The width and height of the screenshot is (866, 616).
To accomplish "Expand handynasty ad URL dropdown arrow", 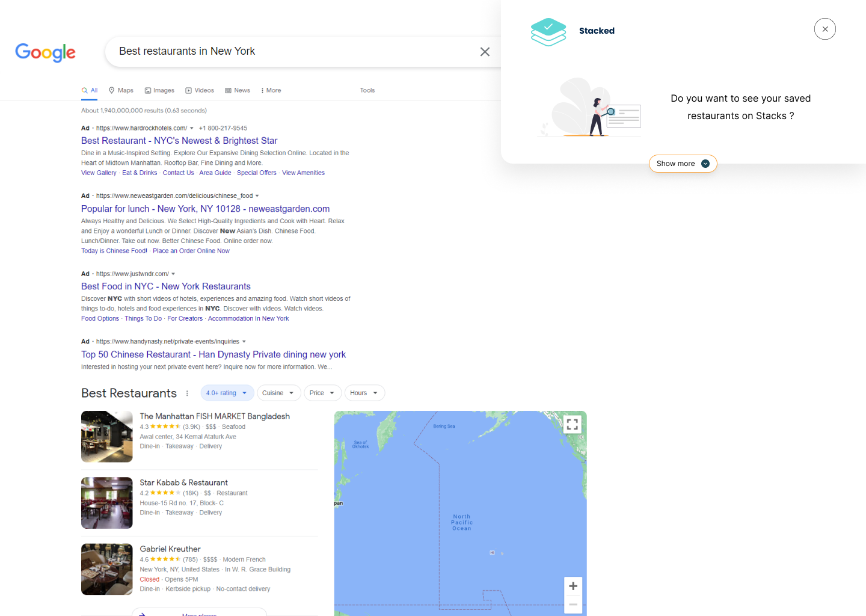I will 244,342.
